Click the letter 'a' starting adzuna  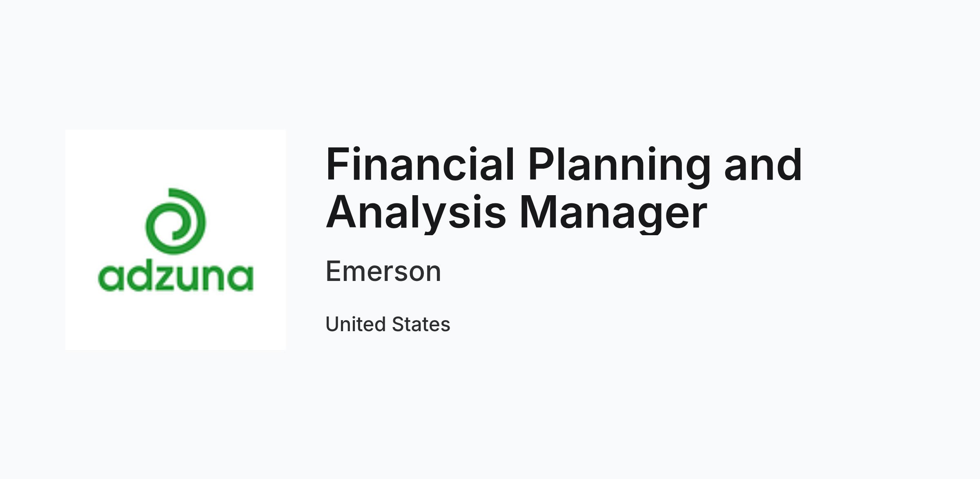tap(111, 279)
